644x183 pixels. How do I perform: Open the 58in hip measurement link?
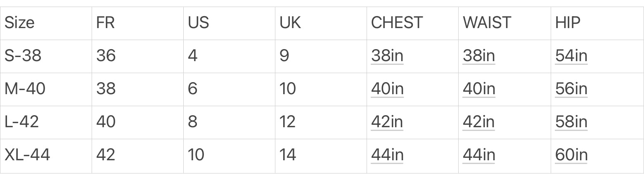tap(571, 122)
